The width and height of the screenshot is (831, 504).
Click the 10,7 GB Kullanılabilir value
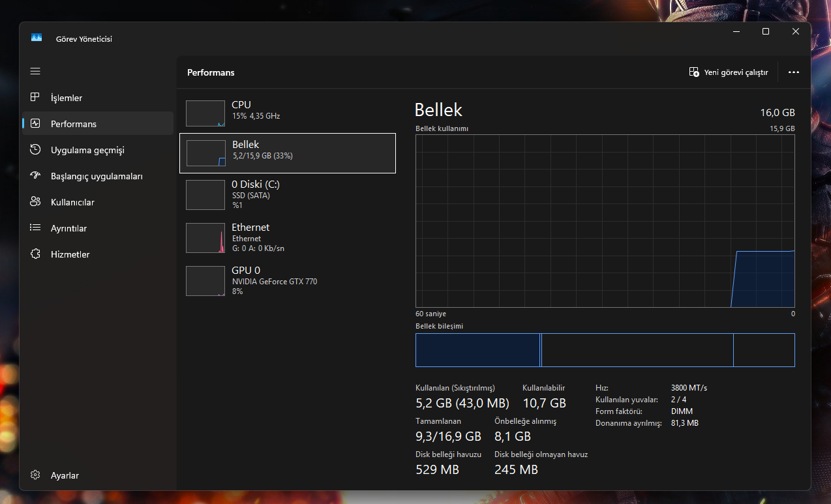[x=544, y=403]
